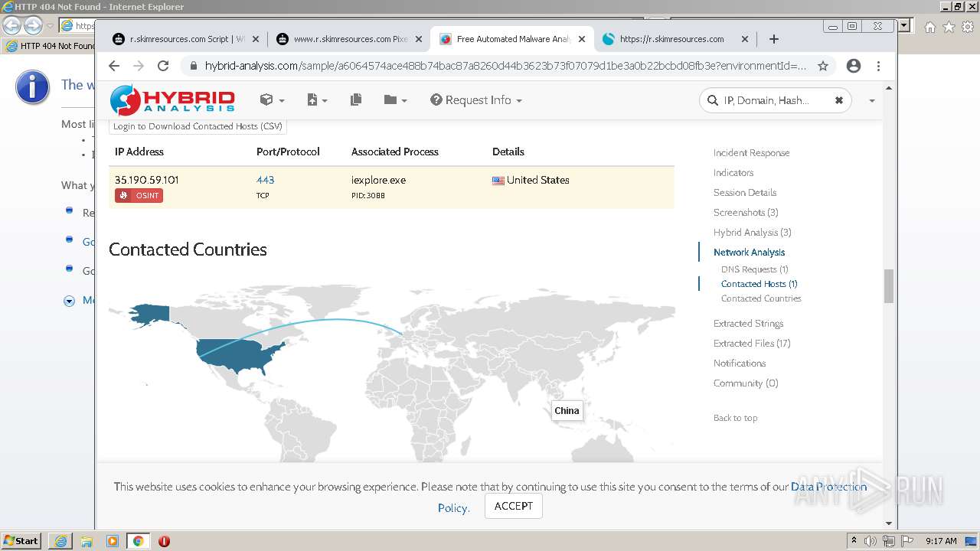The height and width of the screenshot is (551, 980).
Task: Click the United States flag icon
Action: [x=498, y=181]
